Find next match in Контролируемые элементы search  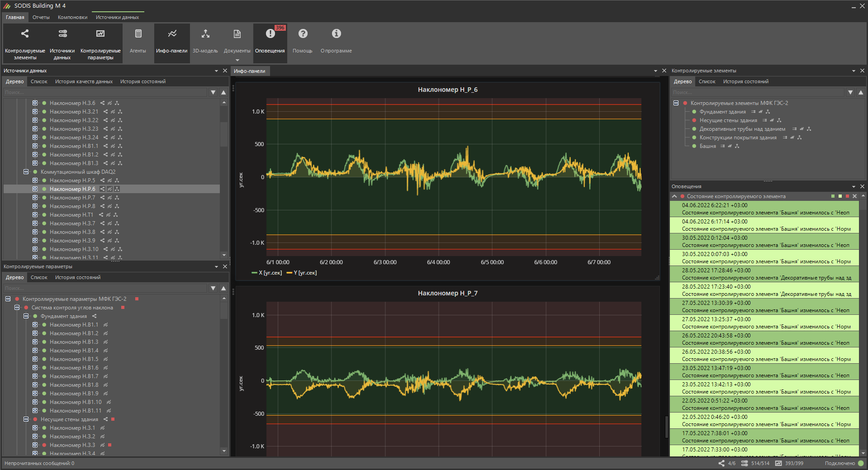point(850,92)
